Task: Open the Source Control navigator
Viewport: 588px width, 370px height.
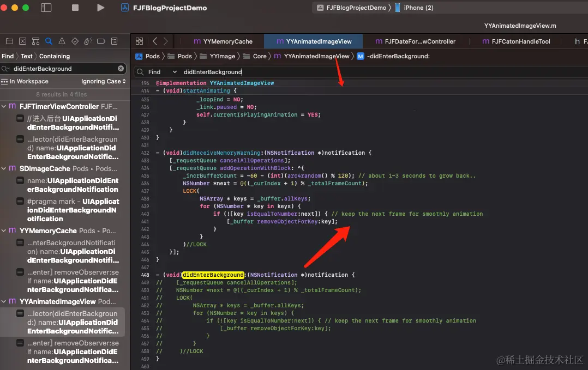Action: click(x=22, y=41)
